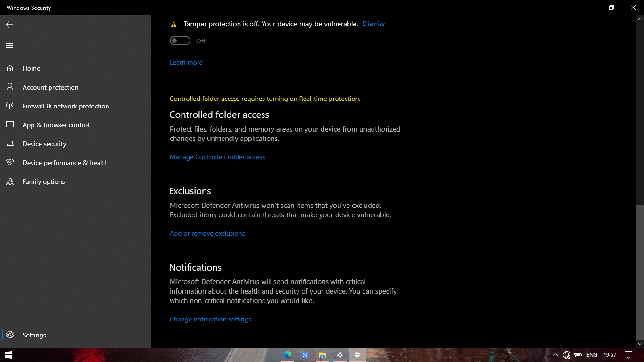644x362 pixels.
Task: Click the Windows Security shield taskbar icon
Action: (x=357, y=355)
